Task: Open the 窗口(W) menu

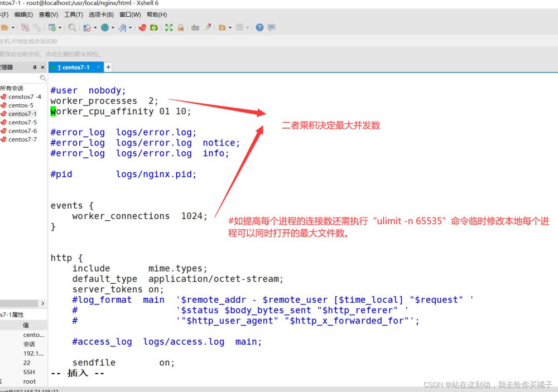Action: (x=130, y=14)
